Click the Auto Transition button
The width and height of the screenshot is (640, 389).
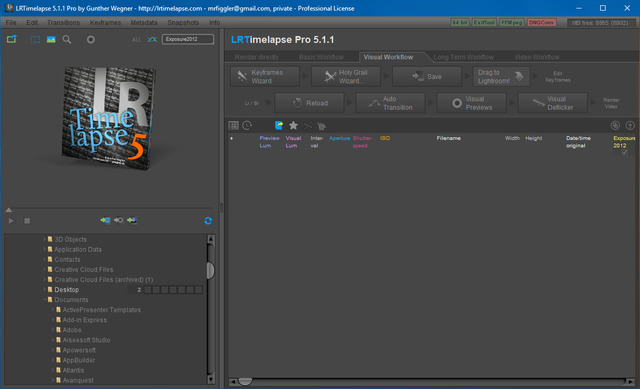point(391,103)
